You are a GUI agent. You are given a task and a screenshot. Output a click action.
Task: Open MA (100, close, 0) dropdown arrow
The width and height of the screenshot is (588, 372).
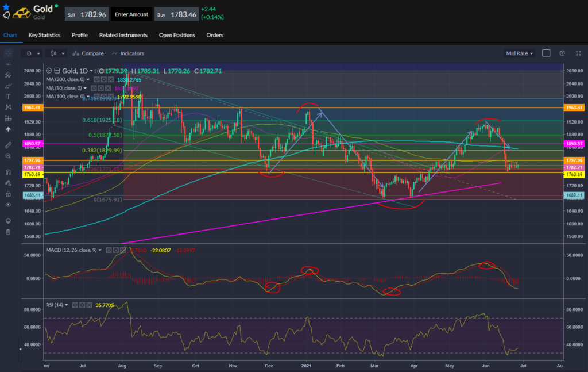(88, 97)
